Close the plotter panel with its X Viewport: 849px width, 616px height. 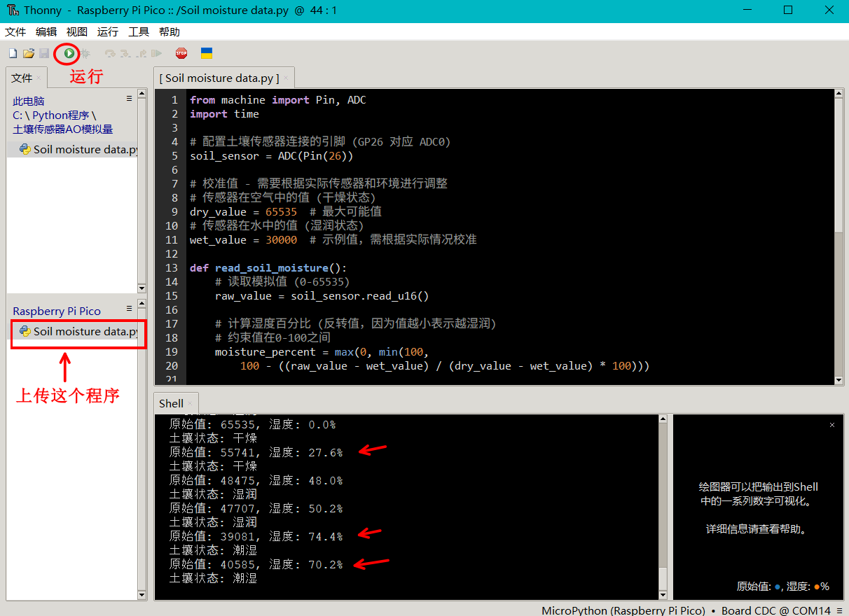coord(832,425)
